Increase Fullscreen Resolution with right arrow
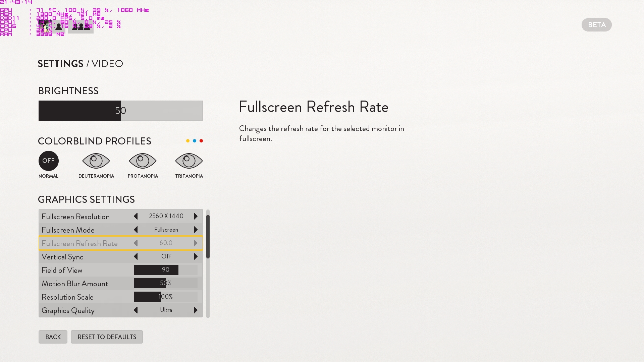 pos(196,217)
